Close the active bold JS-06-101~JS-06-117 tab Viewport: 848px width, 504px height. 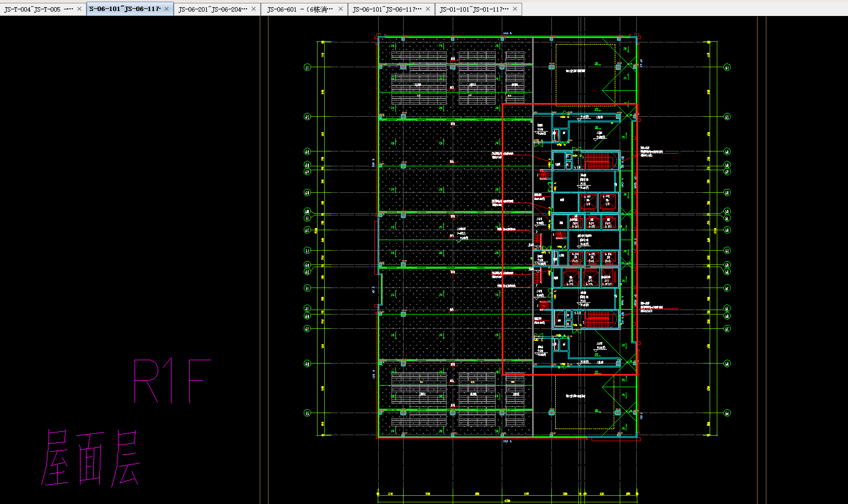point(167,9)
